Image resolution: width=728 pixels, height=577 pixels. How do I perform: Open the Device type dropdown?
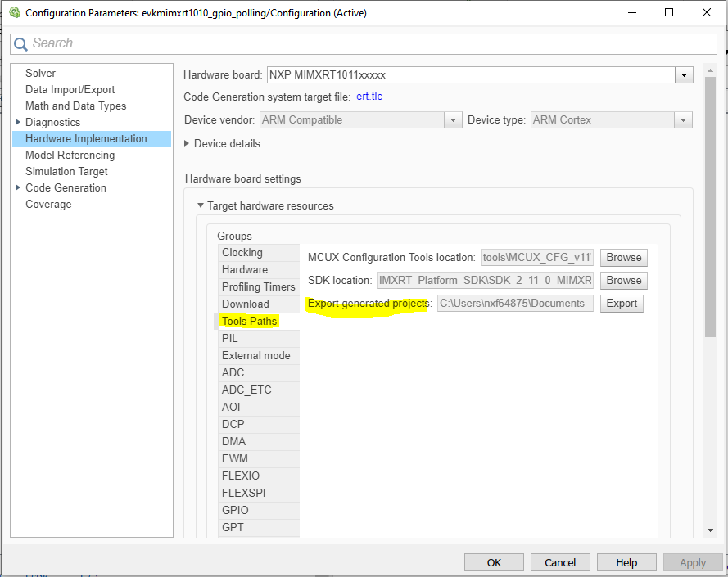point(683,119)
